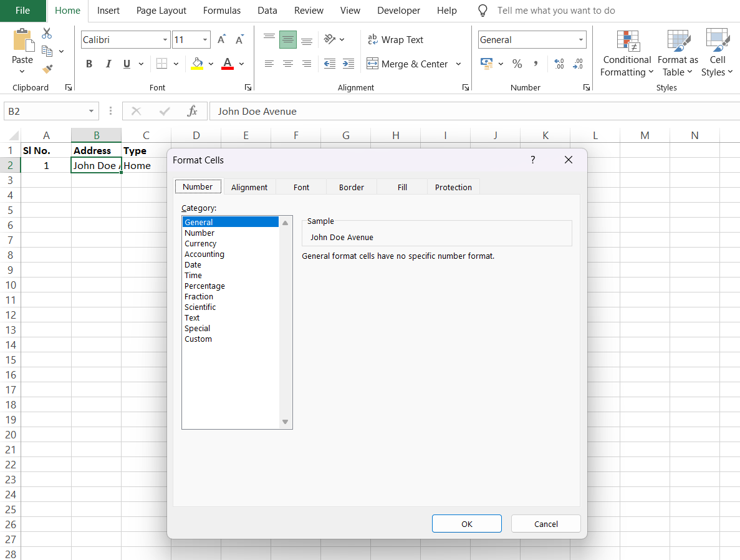The width and height of the screenshot is (740, 560).
Task: Click Merge & Center button
Action: pos(407,64)
